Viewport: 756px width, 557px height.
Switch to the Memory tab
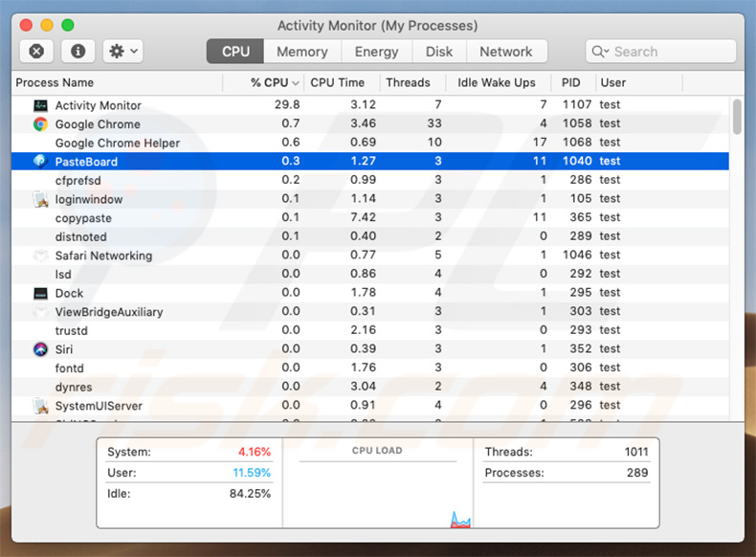(302, 51)
